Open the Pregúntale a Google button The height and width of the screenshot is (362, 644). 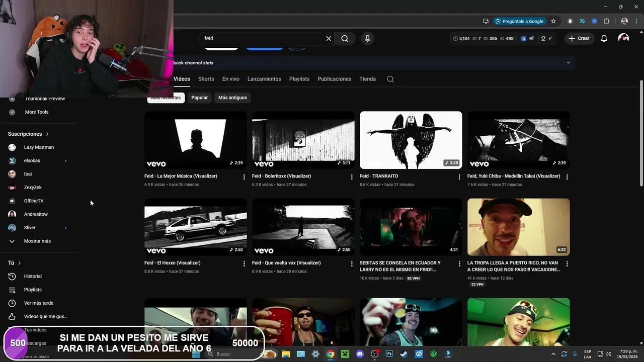click(520, 21)
